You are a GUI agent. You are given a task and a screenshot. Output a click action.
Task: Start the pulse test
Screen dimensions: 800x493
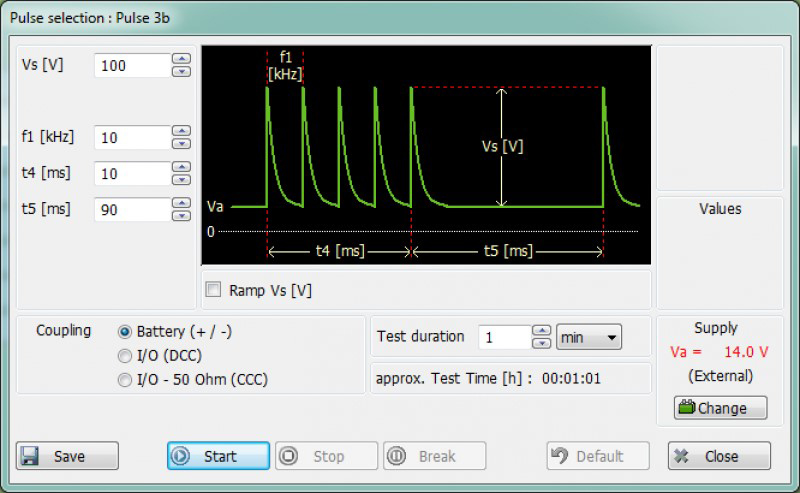pyautogui.click(x=218, y=456)
